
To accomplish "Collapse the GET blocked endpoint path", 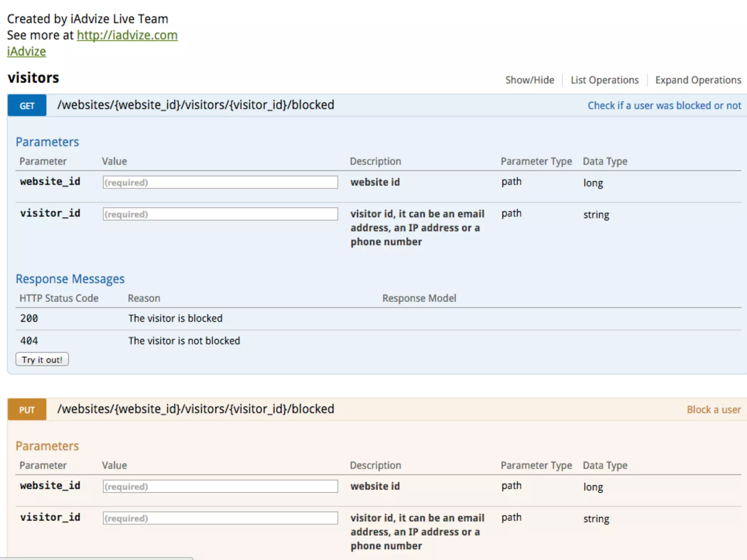I will [196, 105].
